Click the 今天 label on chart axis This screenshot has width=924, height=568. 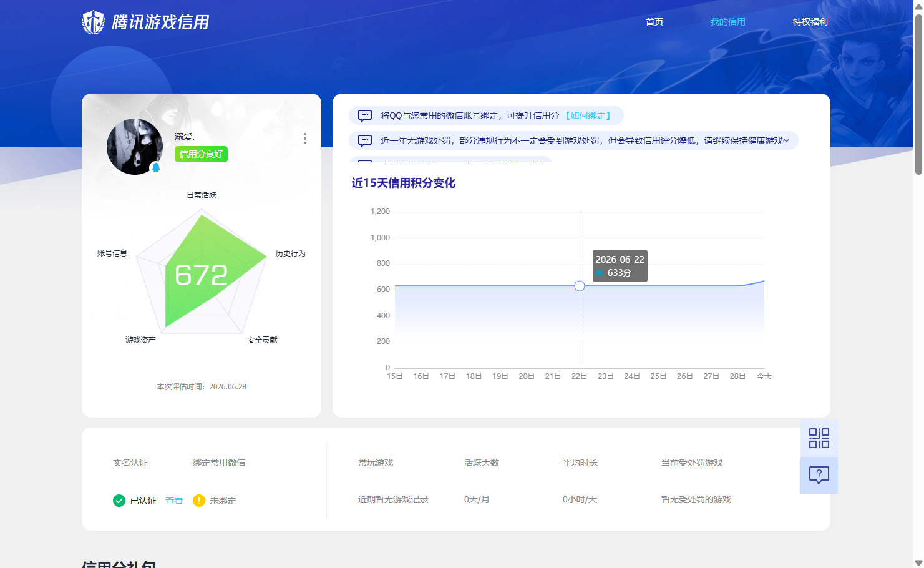tap(764, 376)
